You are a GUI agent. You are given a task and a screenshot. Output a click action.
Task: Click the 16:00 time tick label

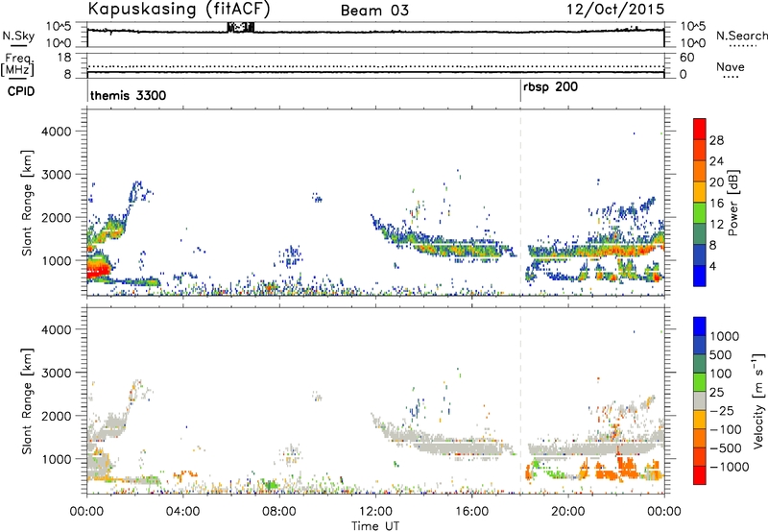click(471, 511)
